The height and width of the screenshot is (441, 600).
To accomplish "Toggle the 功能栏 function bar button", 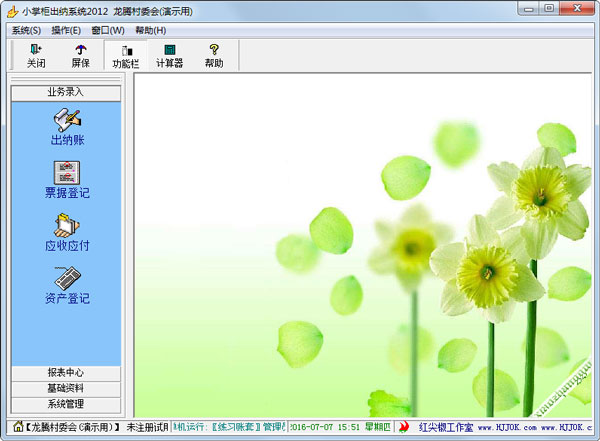I will click(x=125, y=55).
